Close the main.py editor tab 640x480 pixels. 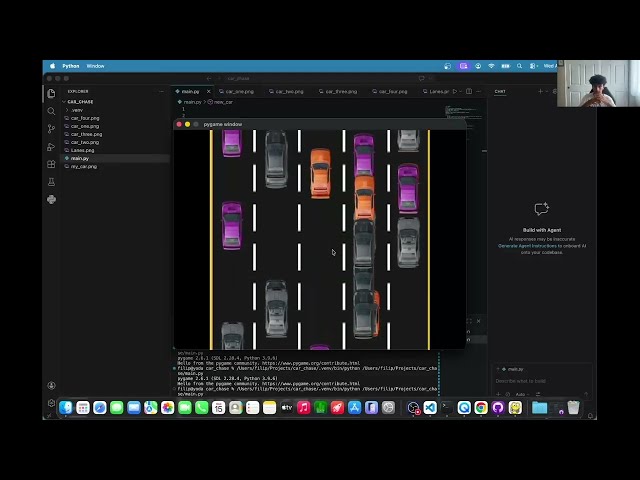[x=209, y=91]
